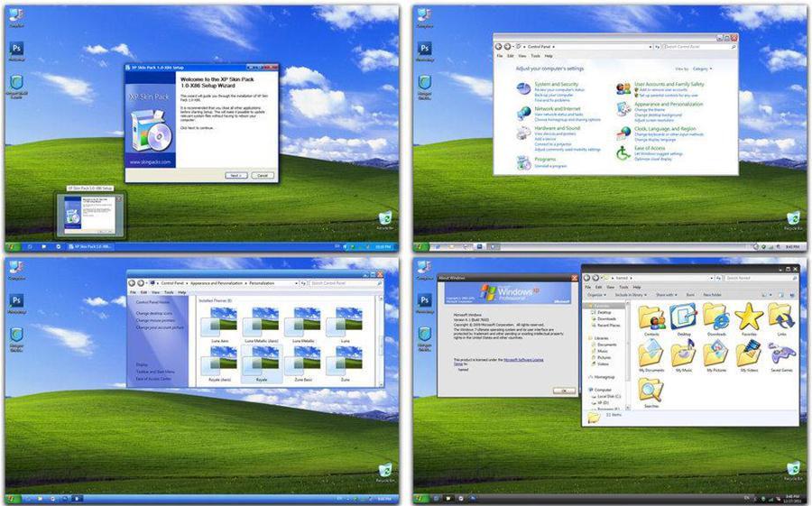
Task: Open the Favorites star folder
Action: click(x=748, y=316)
